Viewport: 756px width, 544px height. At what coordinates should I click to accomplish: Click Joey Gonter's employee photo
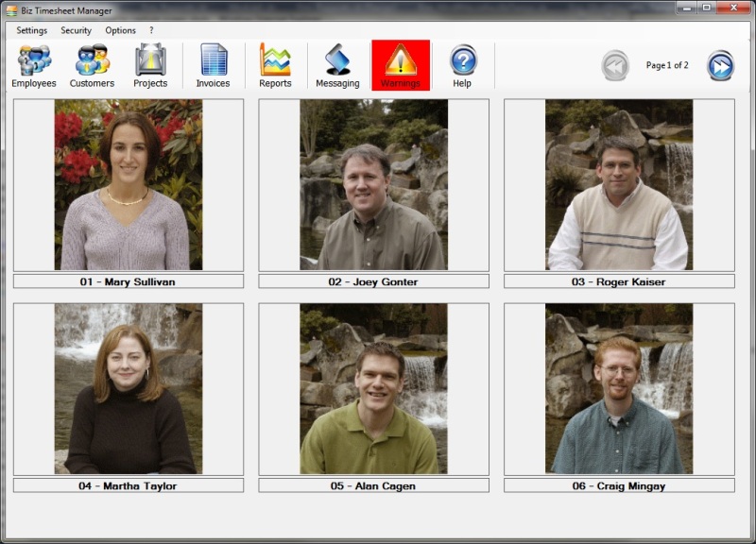373,185
